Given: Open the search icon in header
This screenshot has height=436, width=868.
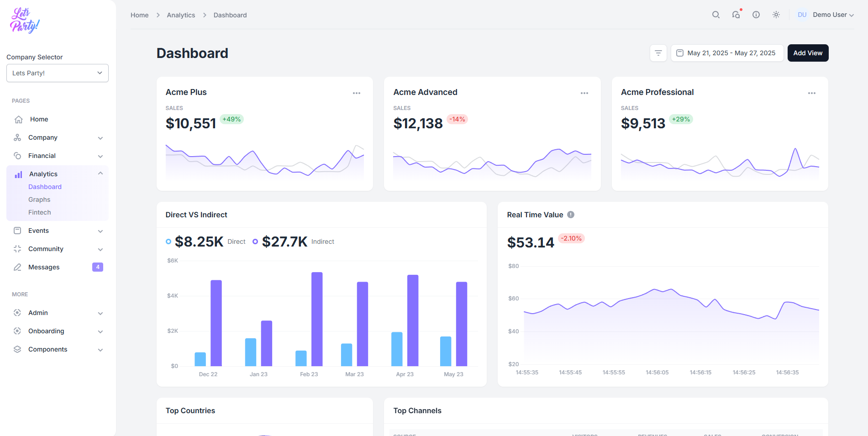Looking at the screenshot, I should (716, 15).
